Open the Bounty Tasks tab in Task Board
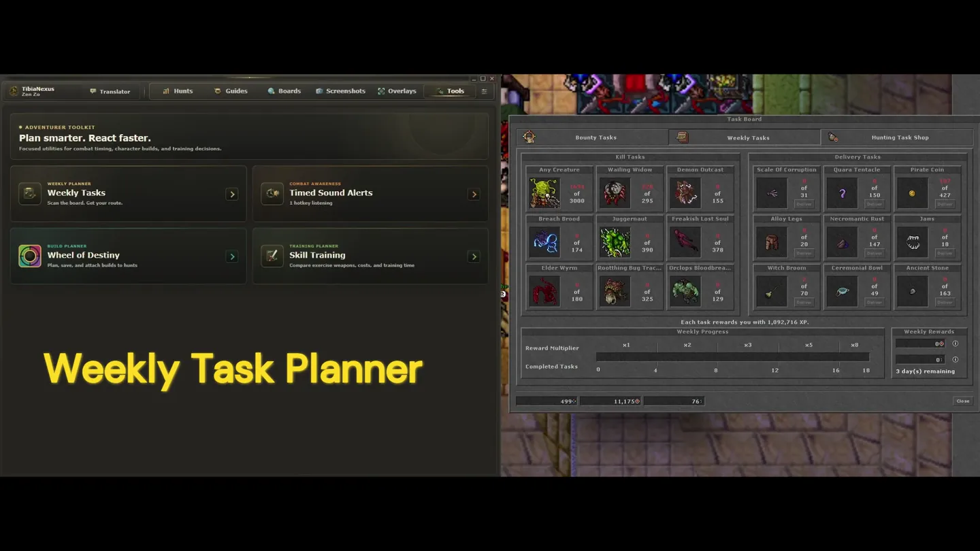This screenshot has height=551, width=980. (592, 137)
